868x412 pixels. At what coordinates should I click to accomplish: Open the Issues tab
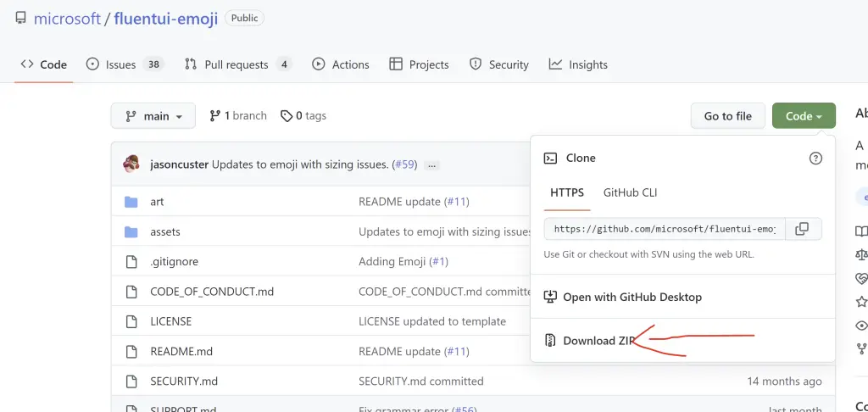tap(125, 64)
